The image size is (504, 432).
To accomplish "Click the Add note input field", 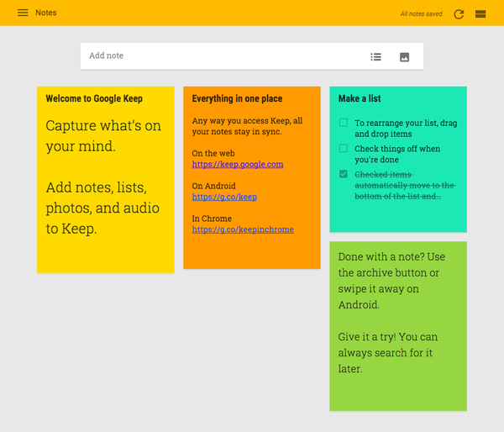I will [x=218, y=56].
